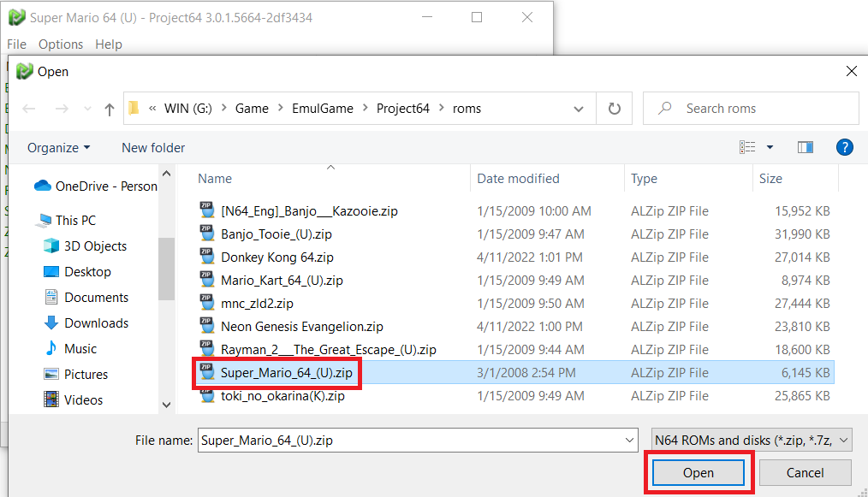Image resolution: width=868 pixels, height=497 pixels.
Task: Open 3D Objects in sidebar
Action: pyautogui.click(x=85, y=246)
